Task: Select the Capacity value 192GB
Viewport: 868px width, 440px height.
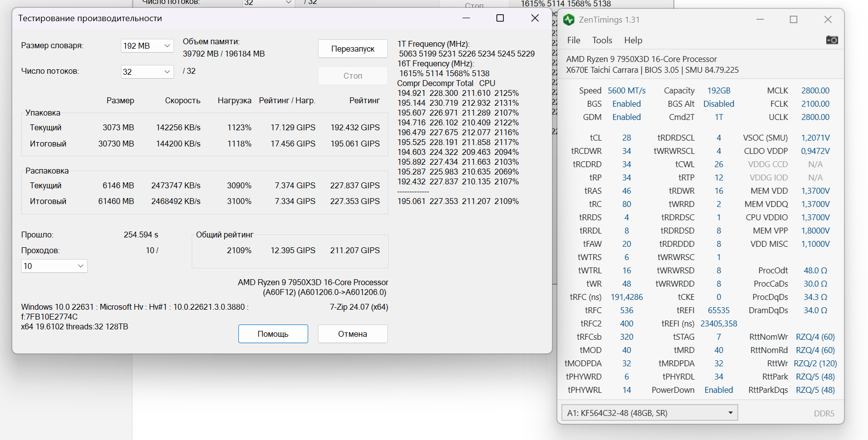Action: [x=719, y=90]
